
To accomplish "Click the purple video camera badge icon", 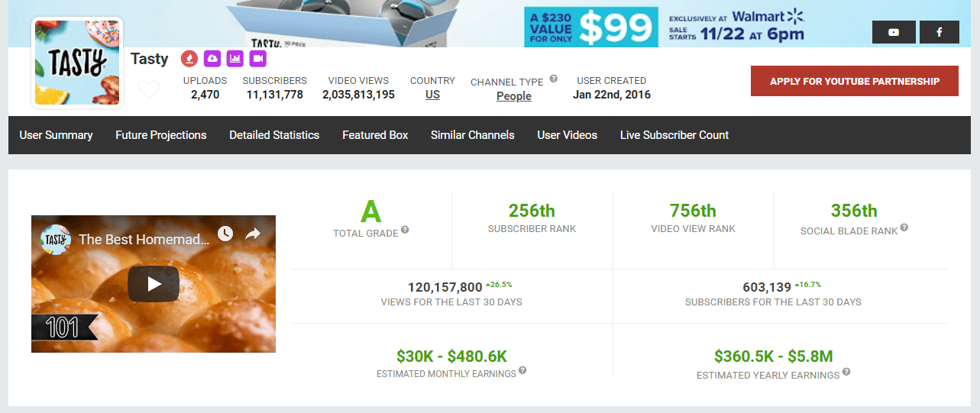I will (258, 59).
